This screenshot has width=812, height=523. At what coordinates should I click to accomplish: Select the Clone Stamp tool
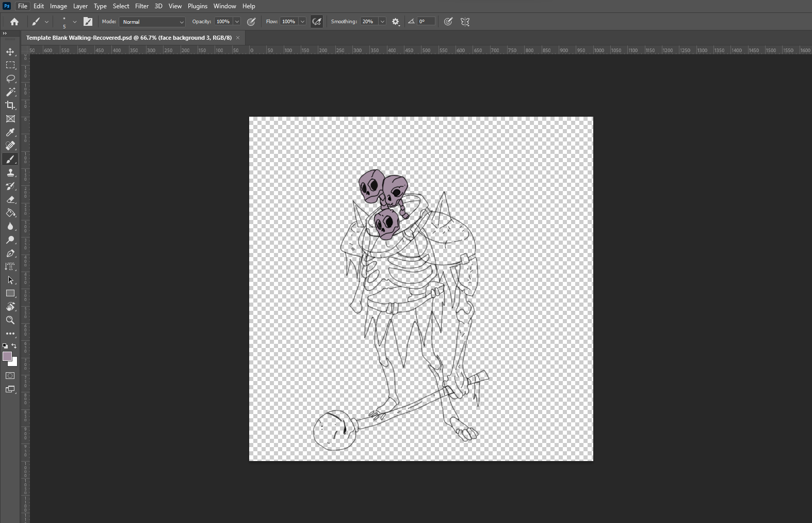pyautogui.click(x=10, y=172)
